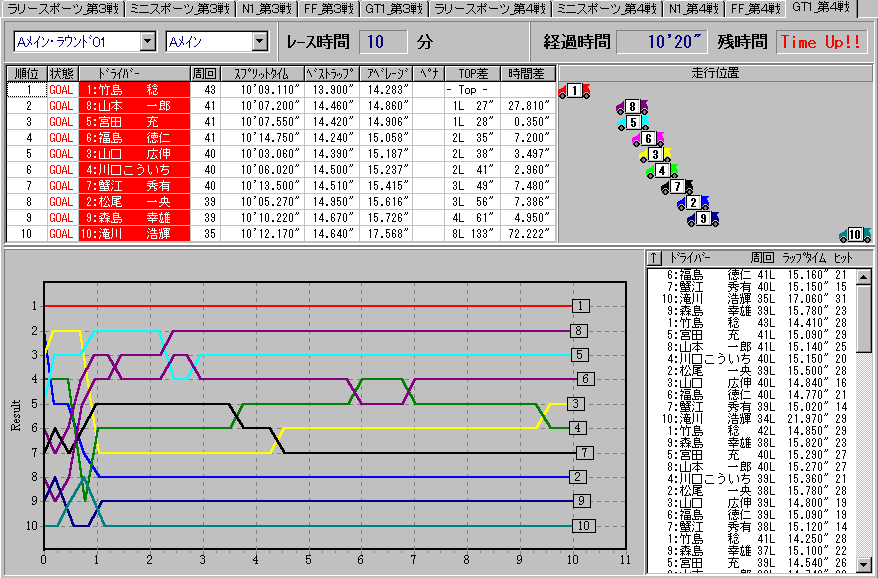Open the FF_第4戦 tab
The height and width of the screenshot is (578, 878).
(x=753, y=9)
